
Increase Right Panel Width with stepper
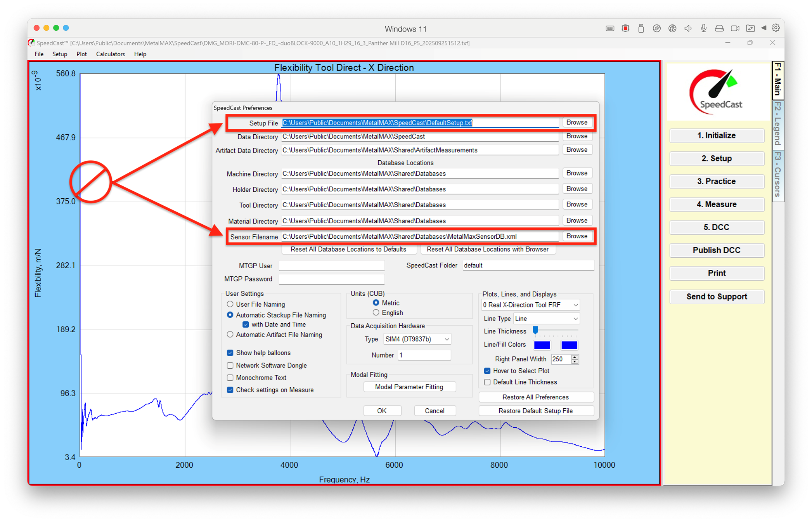tap(575, 357)
